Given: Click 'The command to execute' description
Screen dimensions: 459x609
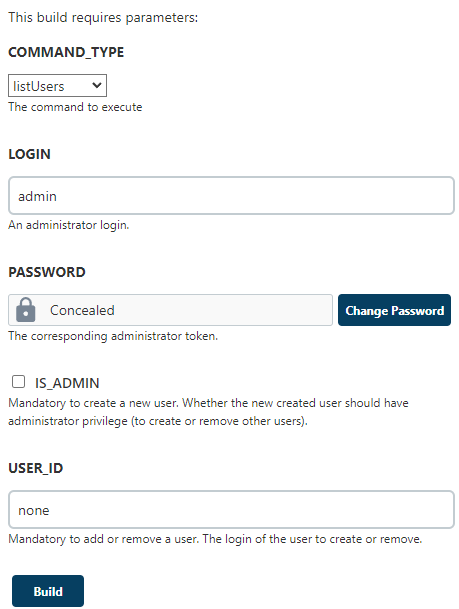Looking at the screenshot, I should click(x=75, y=107).
